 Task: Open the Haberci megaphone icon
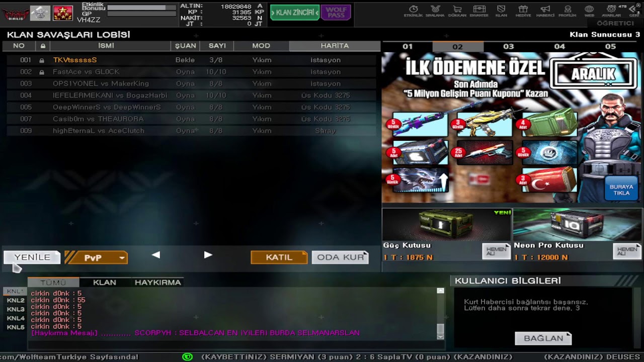pyautogui.click(x=545, y=10)
